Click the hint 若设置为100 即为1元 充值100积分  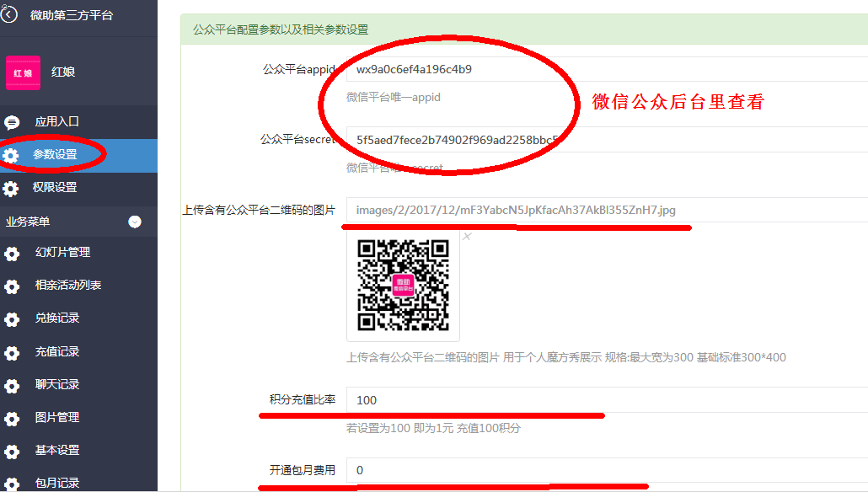(433, 428)
